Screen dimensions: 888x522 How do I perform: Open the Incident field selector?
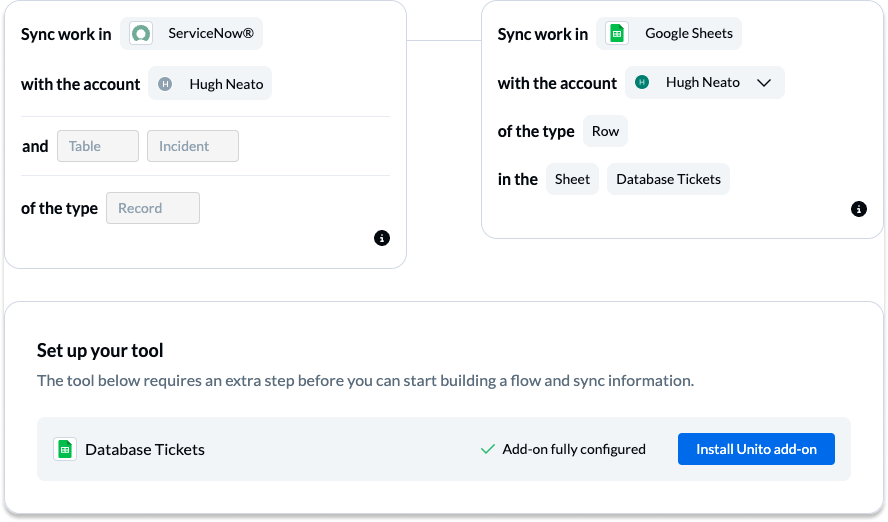pyautogui.click(x=193, y=146)
